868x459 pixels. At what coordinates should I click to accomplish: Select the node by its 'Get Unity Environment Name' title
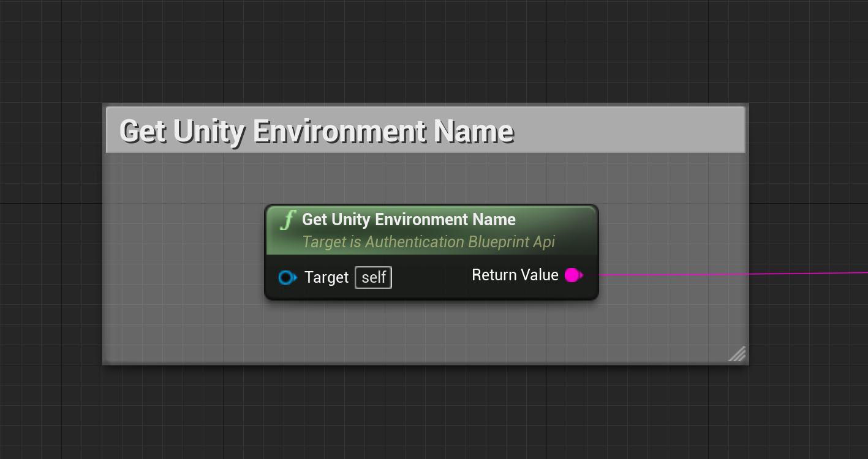(409, 220)
